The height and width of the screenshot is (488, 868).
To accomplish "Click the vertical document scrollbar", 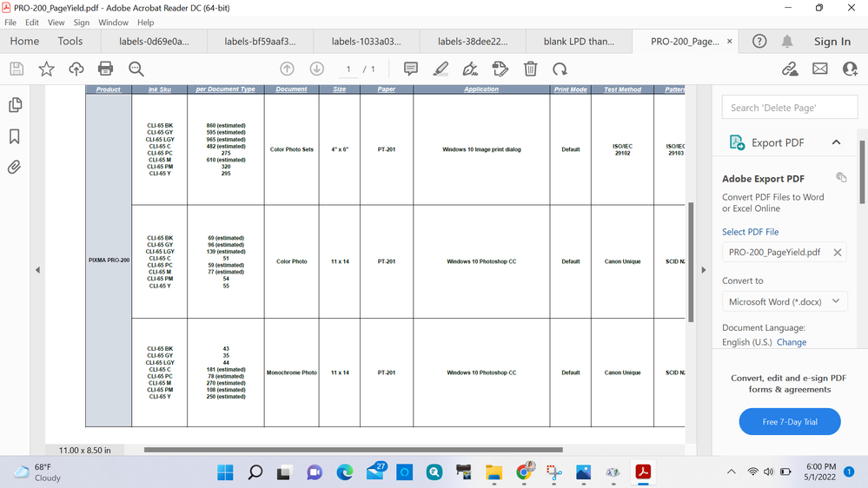I will [691, 262].
